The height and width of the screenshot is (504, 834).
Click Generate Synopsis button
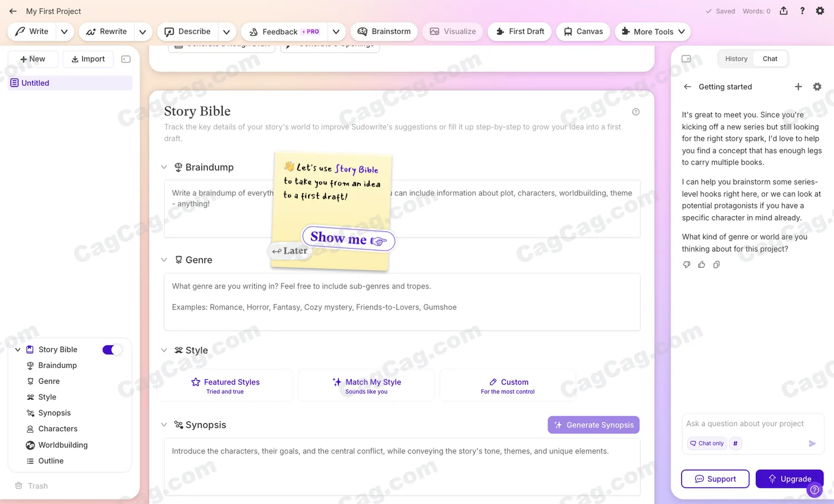point(594,425)
